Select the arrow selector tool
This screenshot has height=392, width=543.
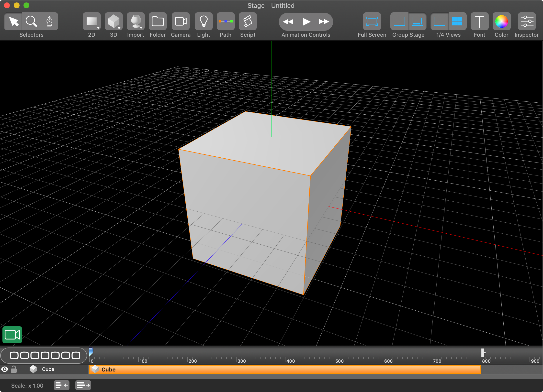[x=13, y=22]
